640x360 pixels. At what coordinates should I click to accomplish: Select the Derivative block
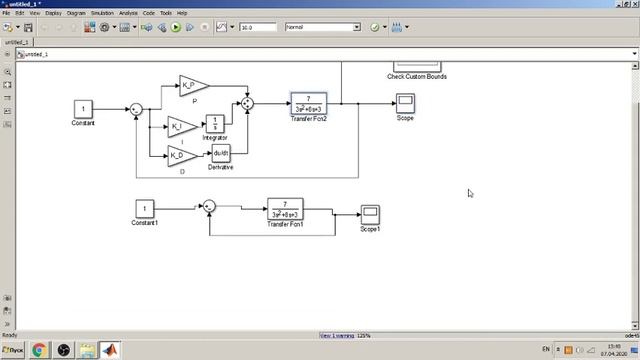(x=221, y=153)
